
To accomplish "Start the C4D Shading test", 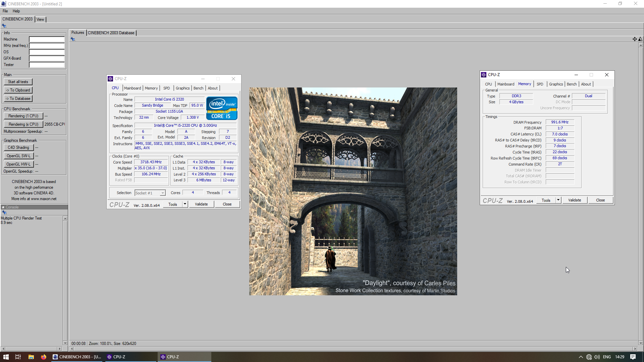I will (x=18, y=147).
